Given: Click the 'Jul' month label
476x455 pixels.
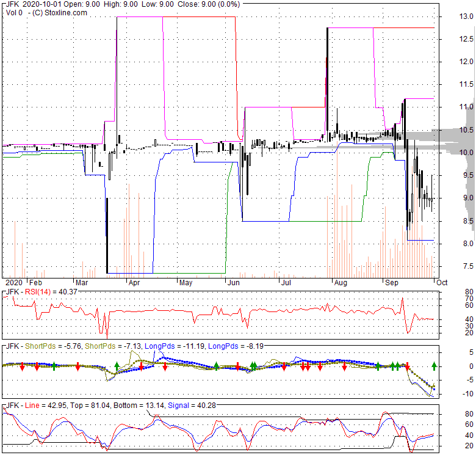Looking at the screenshot, I should coord(286,283).
